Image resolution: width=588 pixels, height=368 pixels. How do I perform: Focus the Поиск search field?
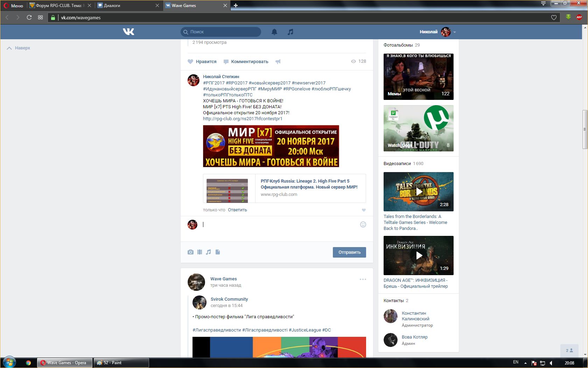point(221,32)
